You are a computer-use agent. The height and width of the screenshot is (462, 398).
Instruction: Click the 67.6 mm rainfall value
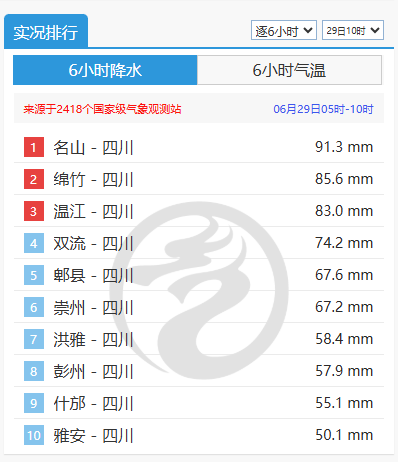click(344, 275)
